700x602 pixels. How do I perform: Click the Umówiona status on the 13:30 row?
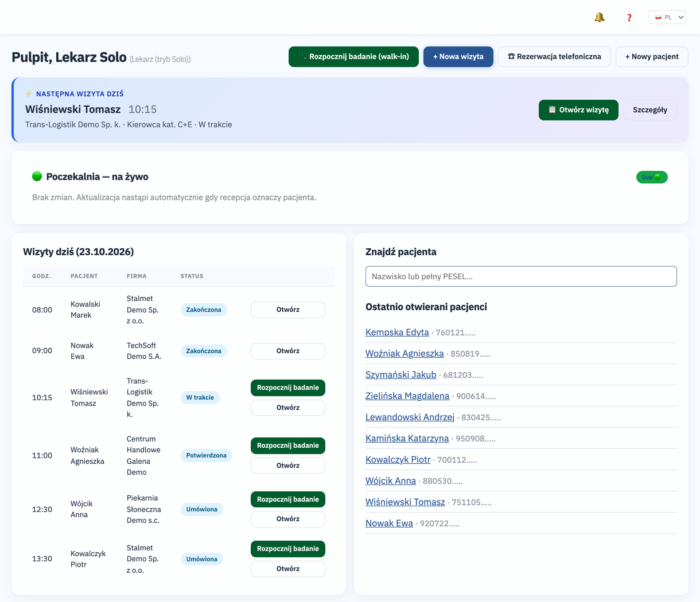tap(202, 559)
